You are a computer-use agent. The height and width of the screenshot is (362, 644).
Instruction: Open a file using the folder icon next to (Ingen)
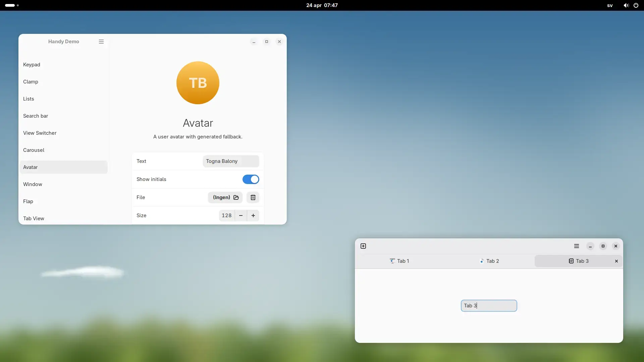coord(236,197)
